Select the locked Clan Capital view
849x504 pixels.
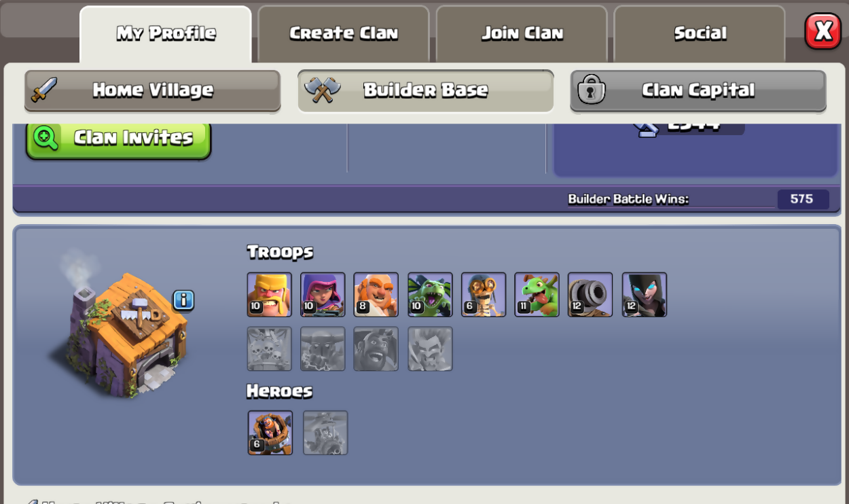(x=698, y=90)
